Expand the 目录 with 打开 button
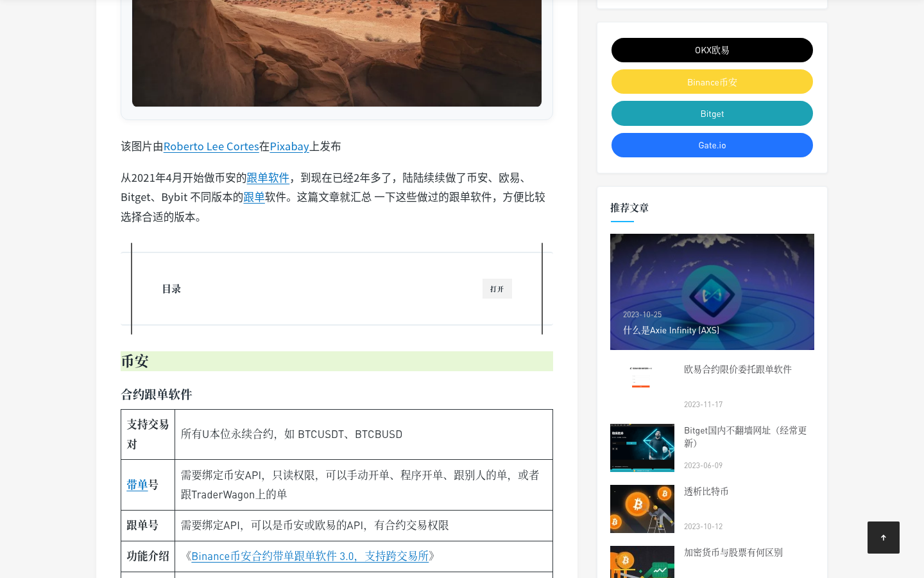Screen dimensions: 924x578 point(497,289)
